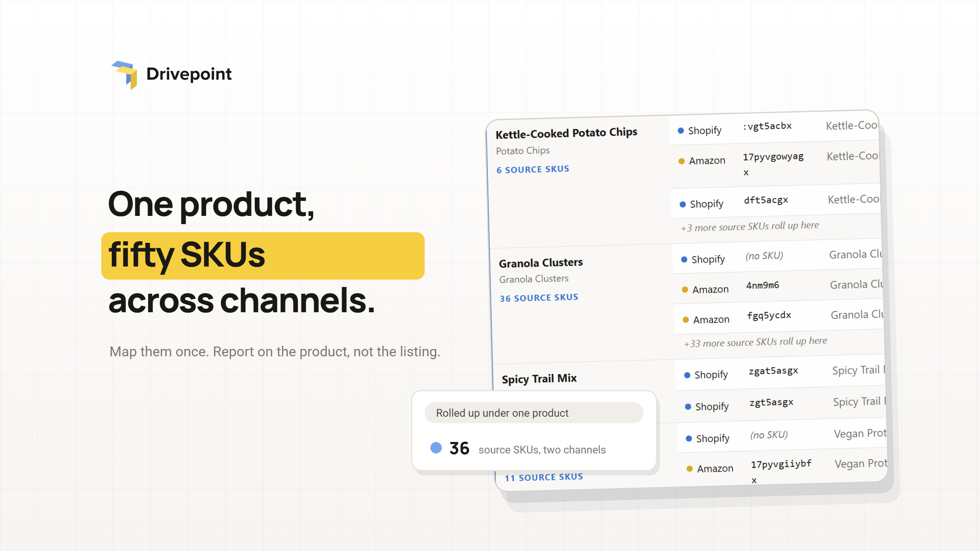Click Amazon label in 17pyvgiiybfx row
This screenshot has width=980, height=551.
[715, 469]
